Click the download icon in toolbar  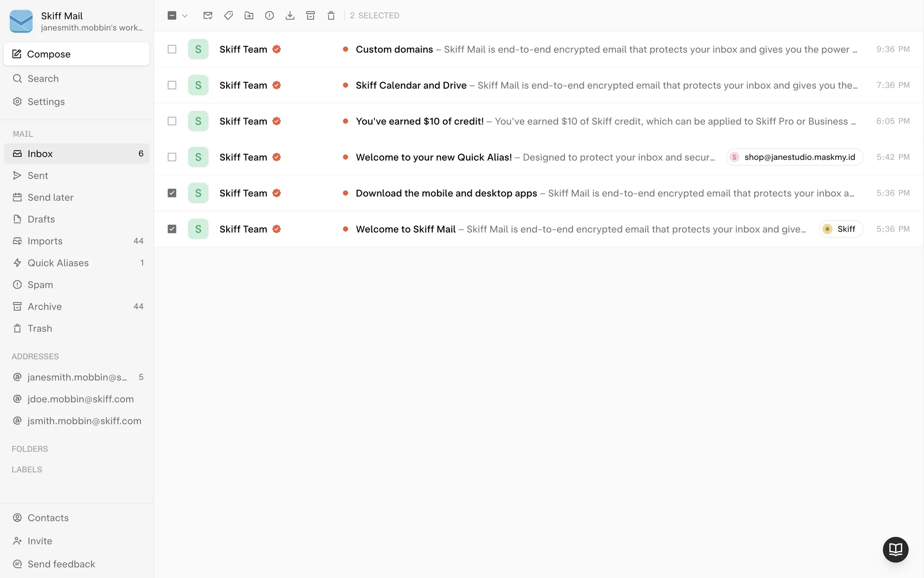[x=290, y=15]
